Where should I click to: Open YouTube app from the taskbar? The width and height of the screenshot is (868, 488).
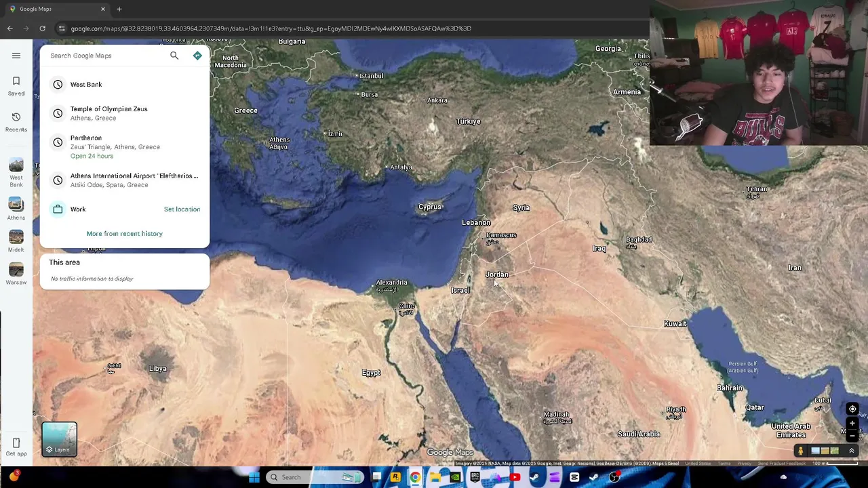515,477
